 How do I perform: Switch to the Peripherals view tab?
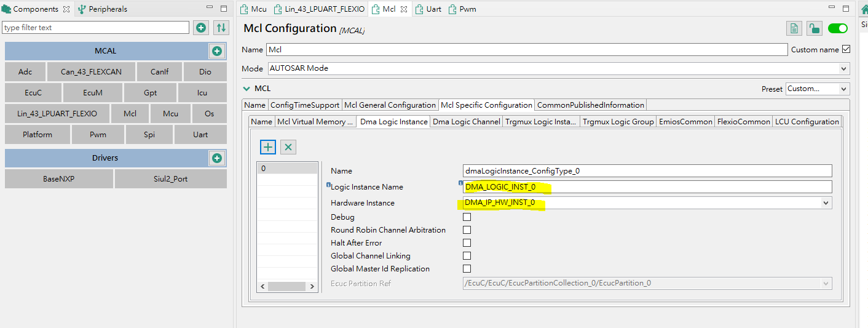pos(102,9)
